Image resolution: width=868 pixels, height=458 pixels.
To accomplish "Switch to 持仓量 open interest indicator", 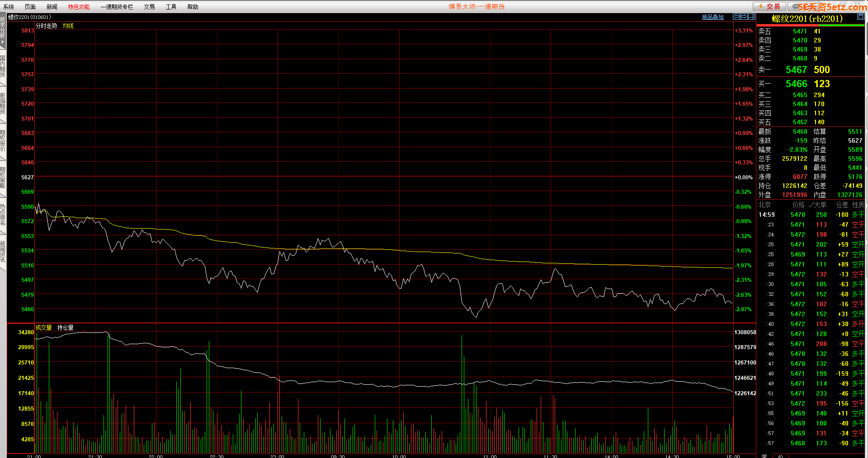I will pyautogui.click(x=66, y=327).
